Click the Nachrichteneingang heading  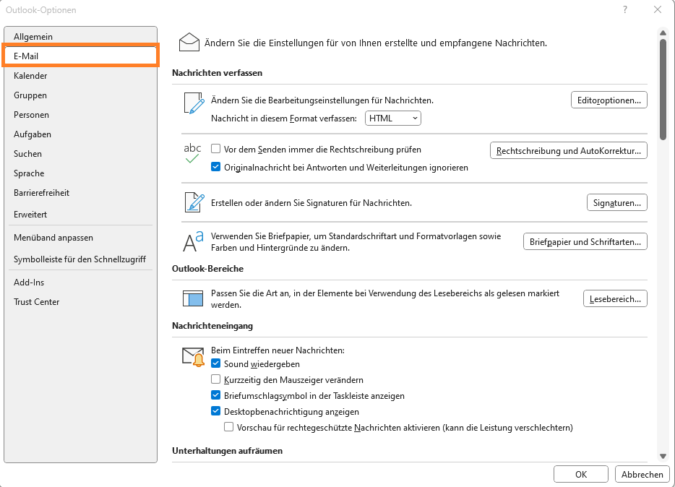coord(212,326)
